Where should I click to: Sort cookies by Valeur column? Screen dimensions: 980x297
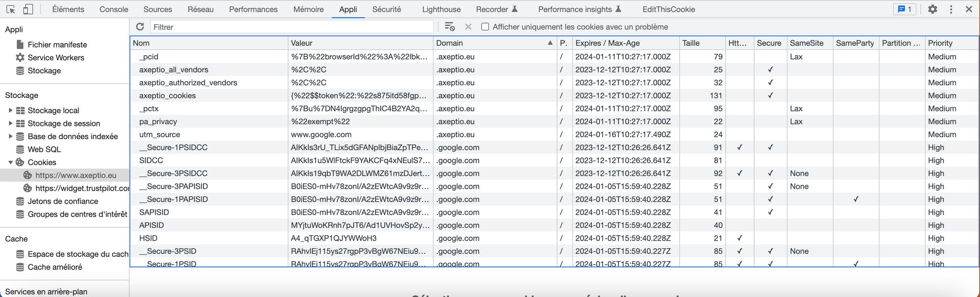coord(361,43)
